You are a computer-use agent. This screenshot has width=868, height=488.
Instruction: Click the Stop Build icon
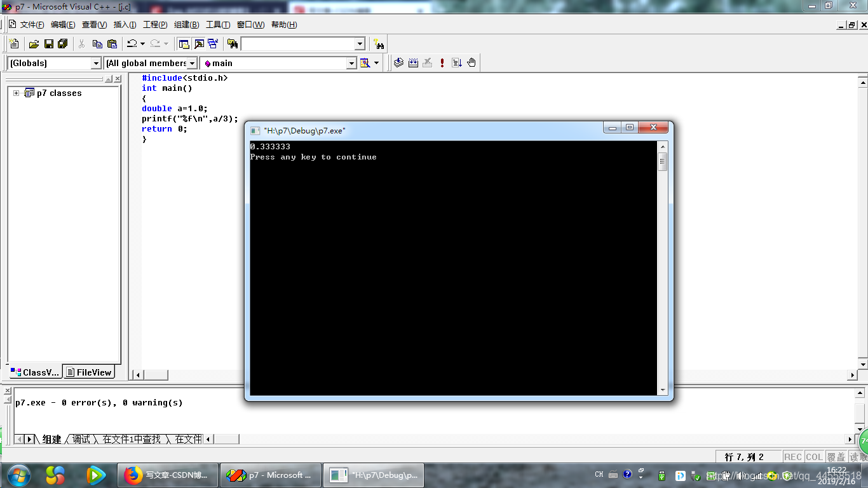[x=428, y=63]
